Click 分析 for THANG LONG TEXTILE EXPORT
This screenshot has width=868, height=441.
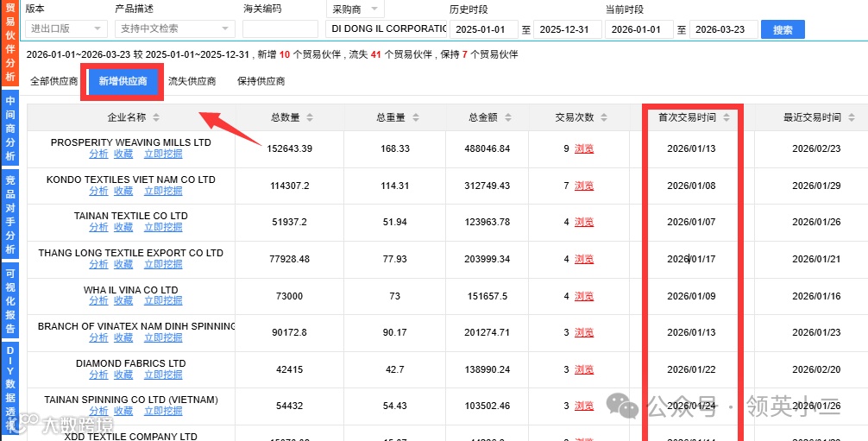coord(98,264)
